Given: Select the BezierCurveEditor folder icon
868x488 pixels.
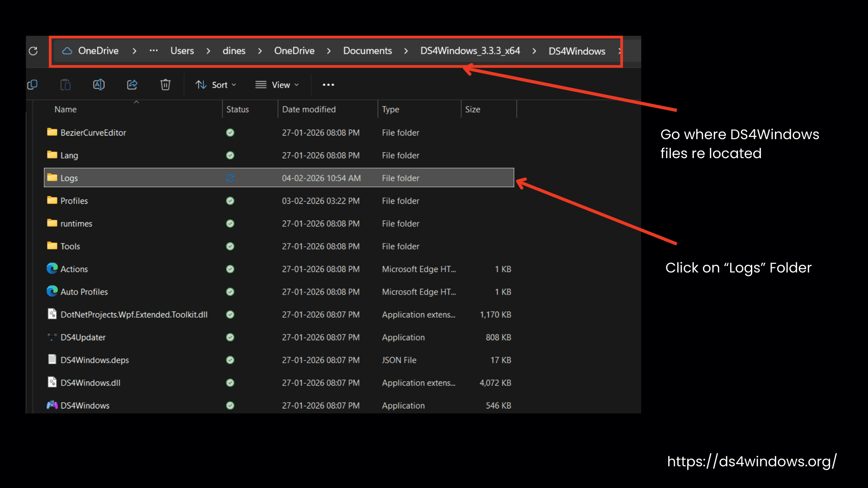Looking at the screenshot, I should (x=52, y=132).
